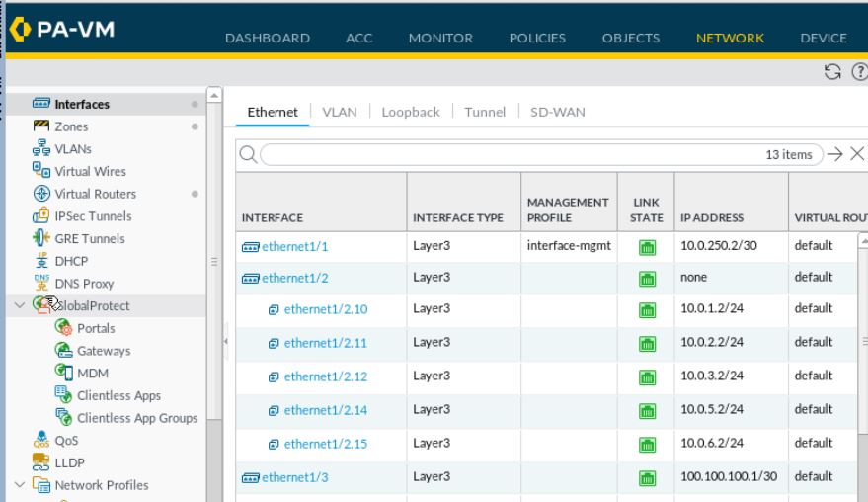Screen dimensions: 868x502
Task: Click the Virtual Routers sidebar icon
Action: (43, 194)
